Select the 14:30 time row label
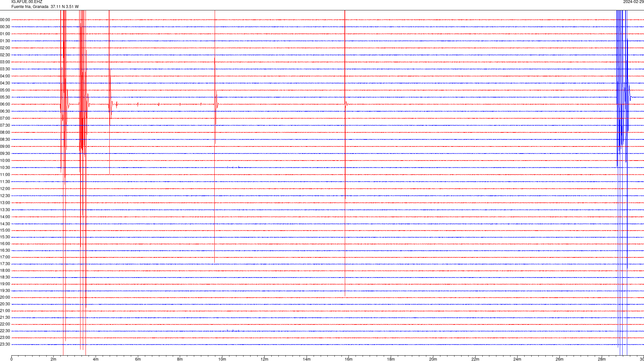 5,224
